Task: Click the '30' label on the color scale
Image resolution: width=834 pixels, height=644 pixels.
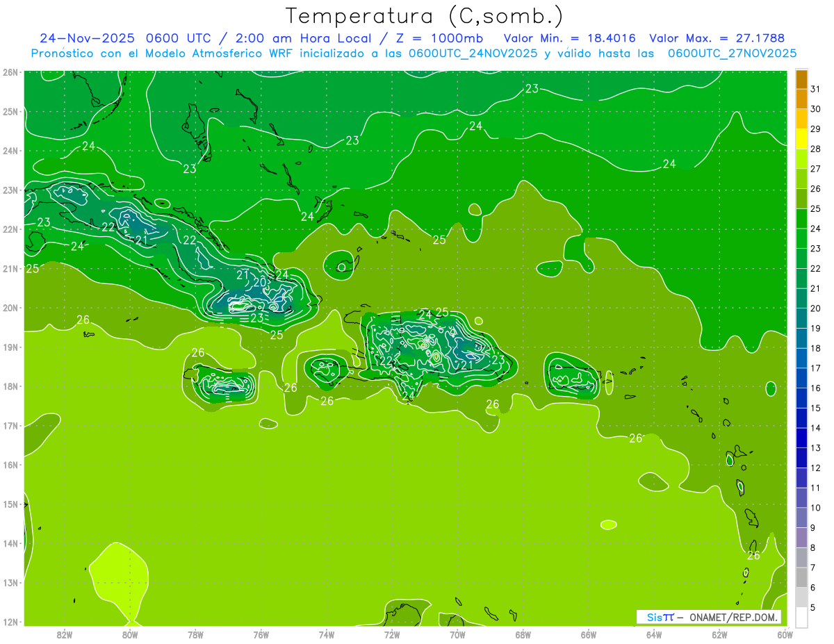Action: (x=816, y=109)
